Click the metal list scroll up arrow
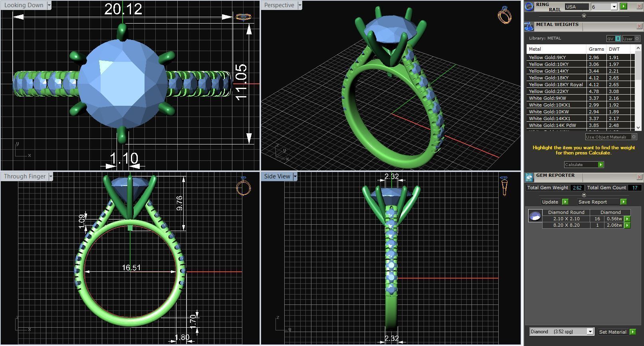This screenshot has width=644, height=346. pyautogui.click(x=638, y=49)
